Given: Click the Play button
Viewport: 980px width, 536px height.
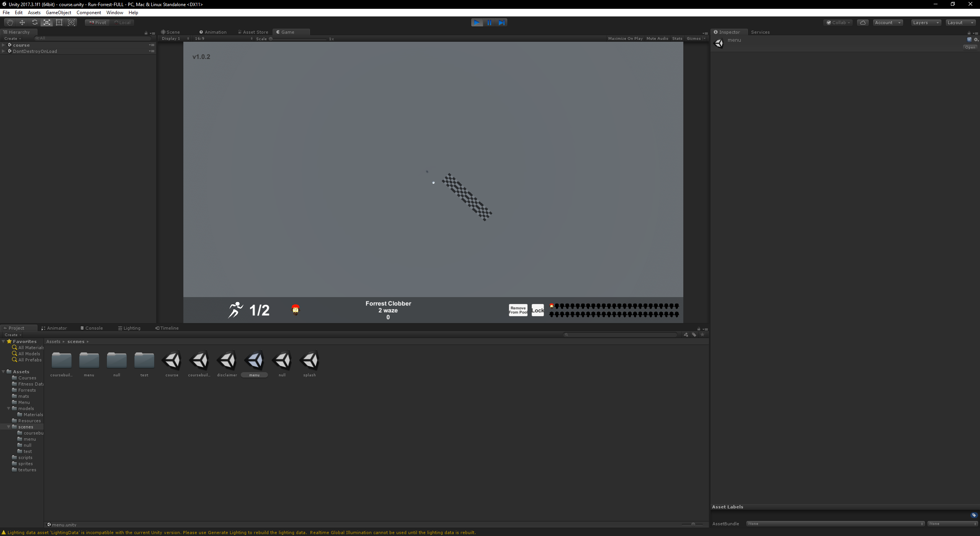Looking at the screenshot, I should pos(477,23).
